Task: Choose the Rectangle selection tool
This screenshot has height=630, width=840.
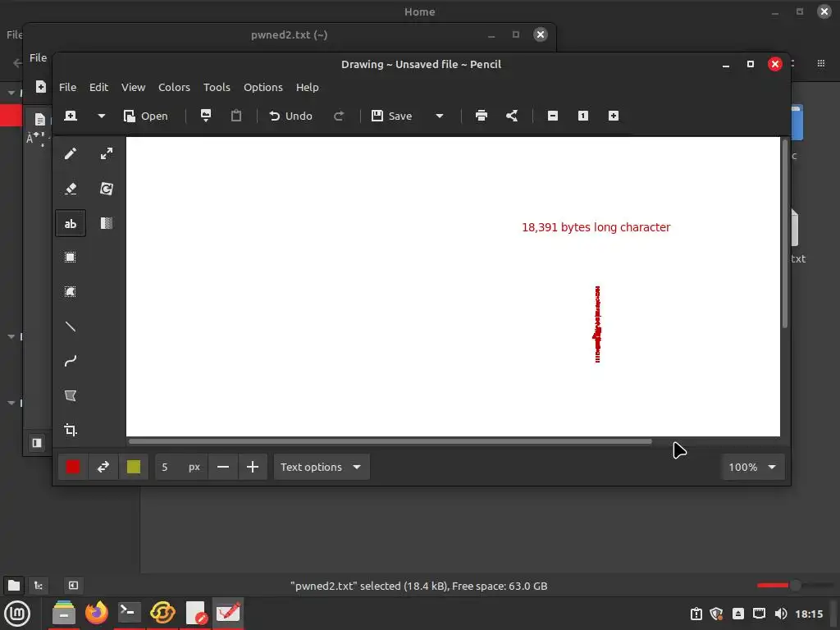Action: click(x=71, y=258)
